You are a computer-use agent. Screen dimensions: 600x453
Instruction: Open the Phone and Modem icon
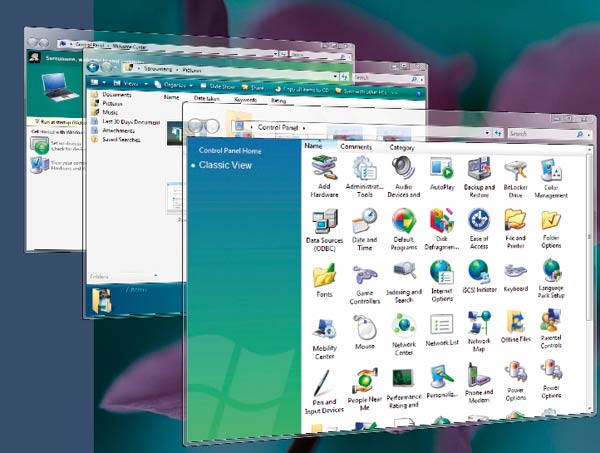tap(478, 375)
